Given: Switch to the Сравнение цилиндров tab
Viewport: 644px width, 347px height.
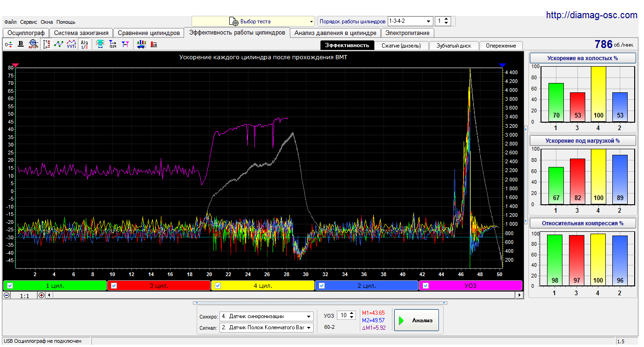Looking at the screenshot, I should tap(149, 33).
